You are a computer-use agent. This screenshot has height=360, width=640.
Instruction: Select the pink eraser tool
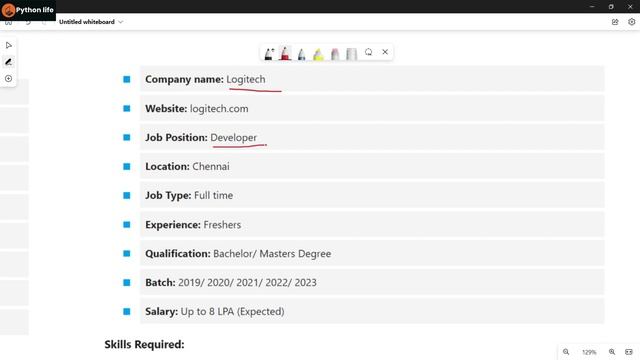coord(335,54)
